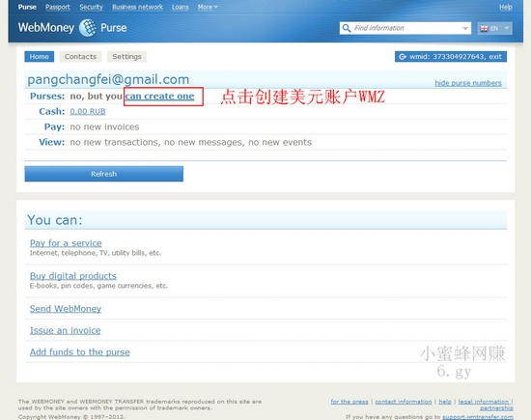Viewport: 531px width, 420px height.
Task: Click the exit arrow icon beside wmid
Action: pyautogui.click(x=403, y=57)
